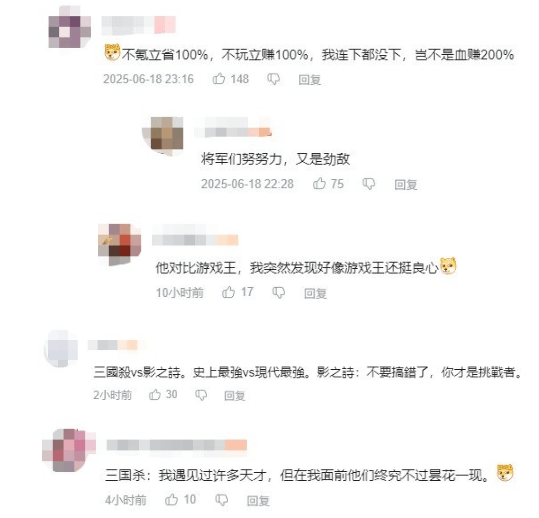Like the reply with 75 likes
Viewport: 539px width, 518px height.
pyautogui.click(x=319, y=184)
